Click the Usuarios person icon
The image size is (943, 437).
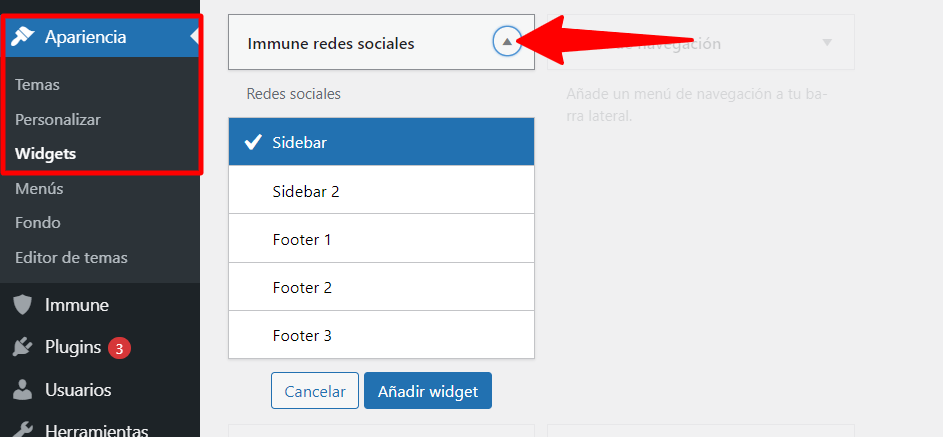pos(22,390)
